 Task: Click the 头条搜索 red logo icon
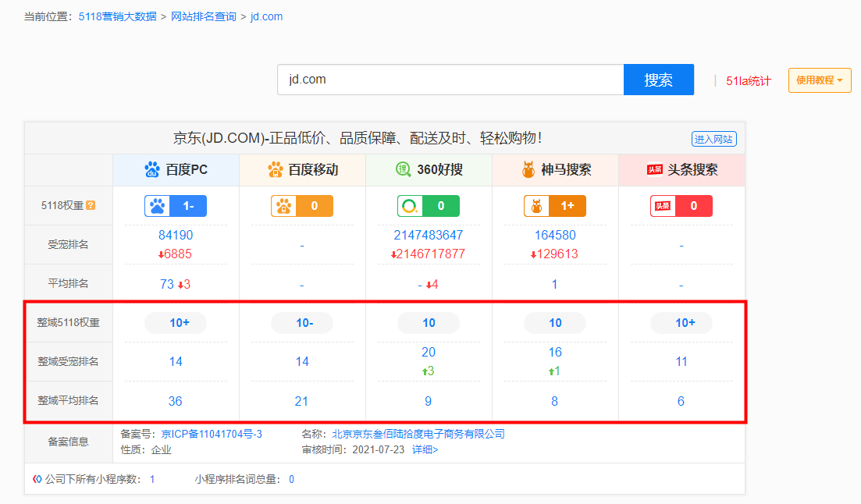pos(655,169)
